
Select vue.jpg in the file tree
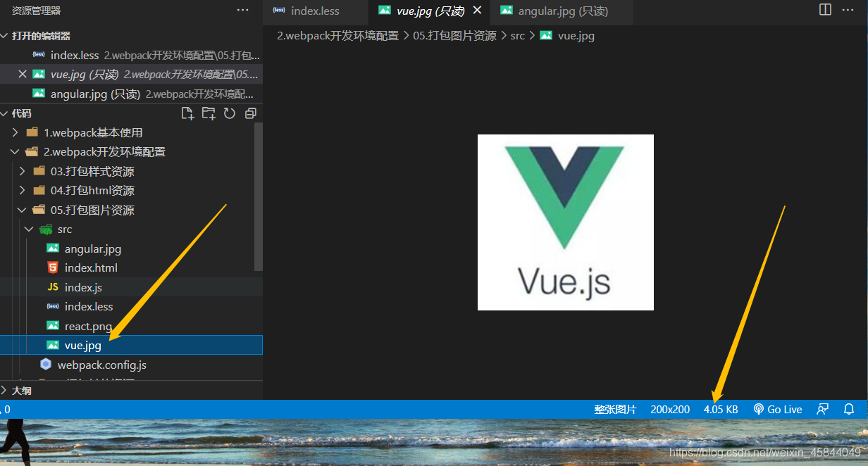coord(131,345)
